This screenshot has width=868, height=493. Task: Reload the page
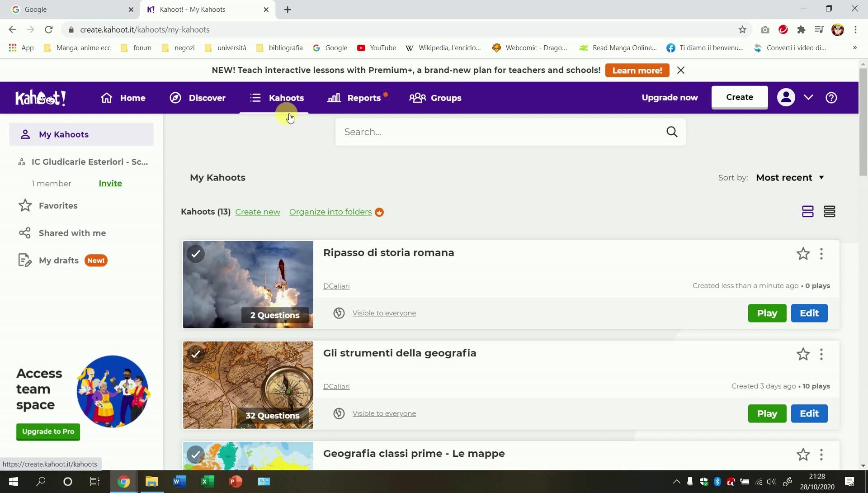(x=49, y=29)
